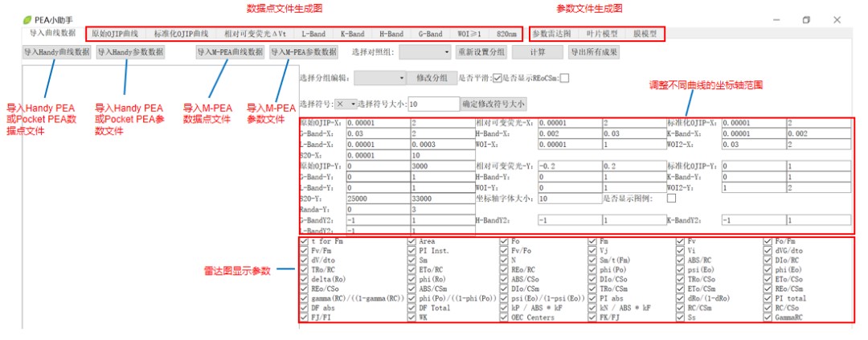Enable the 是否显示REoCSm checkbox
The height and width of the screenshot is (340, 868).
click(564, 78)
